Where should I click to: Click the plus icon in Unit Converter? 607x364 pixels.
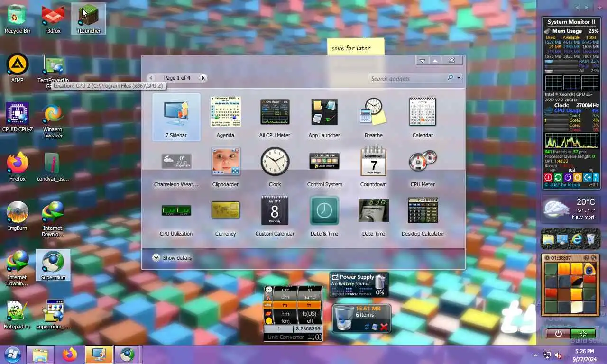(x=319, y=337)
